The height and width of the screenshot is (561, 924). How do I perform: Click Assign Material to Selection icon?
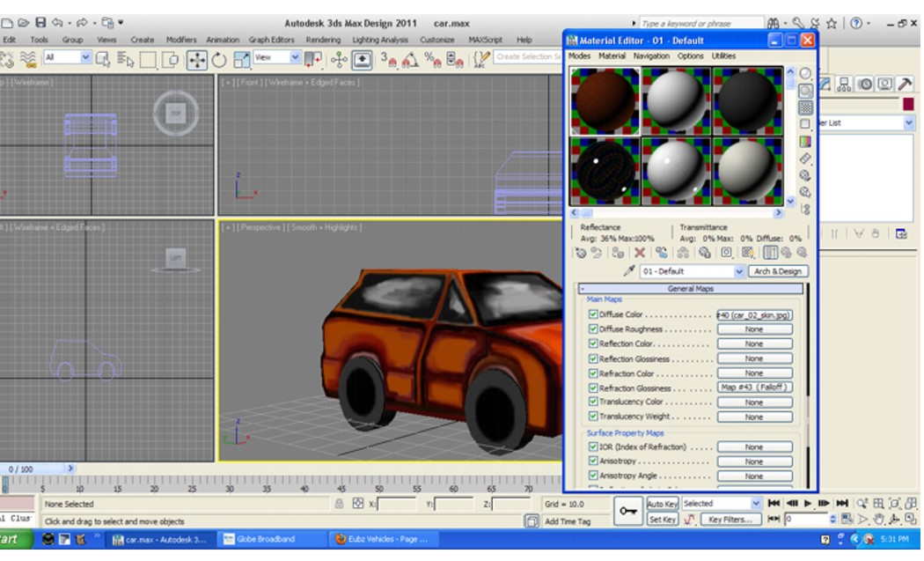pos(618,253)
